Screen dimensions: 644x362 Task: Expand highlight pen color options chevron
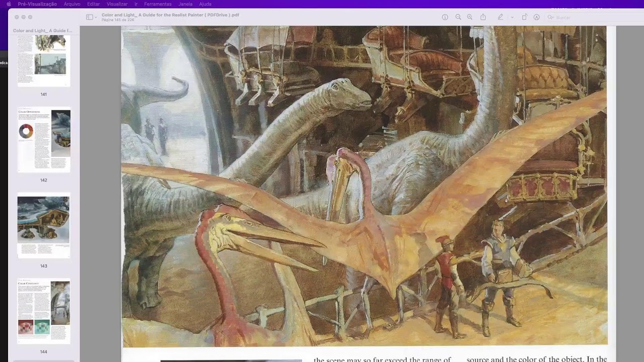[512, 17]
